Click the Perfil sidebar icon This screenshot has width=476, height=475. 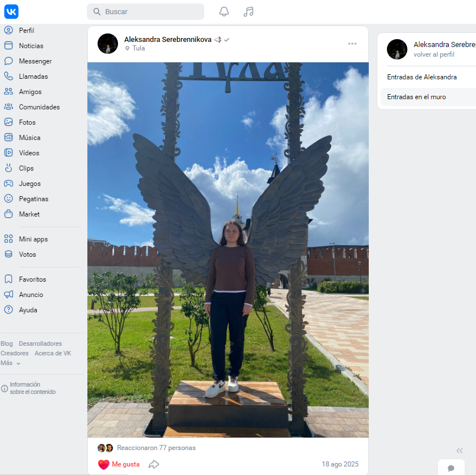point(9,31)
